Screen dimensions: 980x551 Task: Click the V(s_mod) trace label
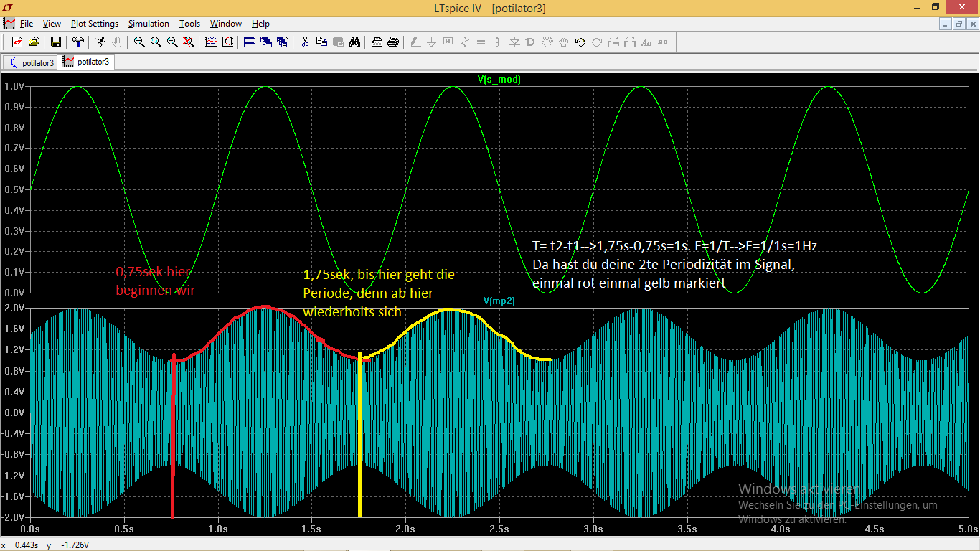coord(500,80)
